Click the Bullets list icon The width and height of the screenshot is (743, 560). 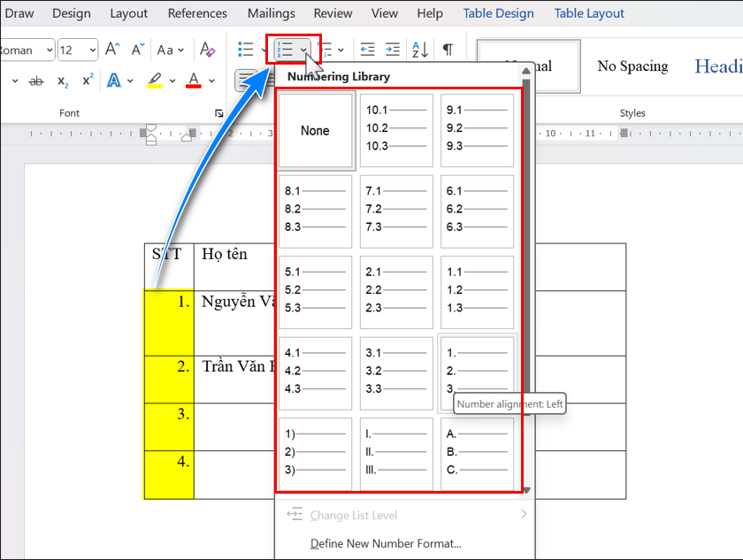coord(245,50)
